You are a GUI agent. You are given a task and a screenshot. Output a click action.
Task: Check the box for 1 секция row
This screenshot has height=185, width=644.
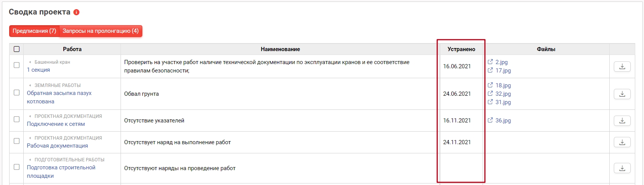pos(16,65)
